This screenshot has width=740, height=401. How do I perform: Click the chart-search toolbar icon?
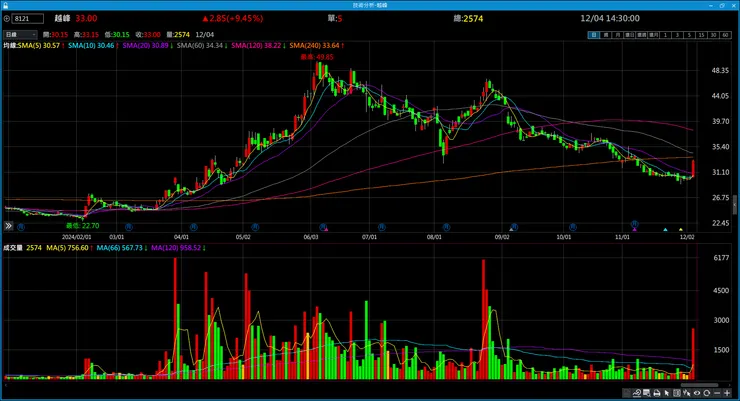[637, 393]
